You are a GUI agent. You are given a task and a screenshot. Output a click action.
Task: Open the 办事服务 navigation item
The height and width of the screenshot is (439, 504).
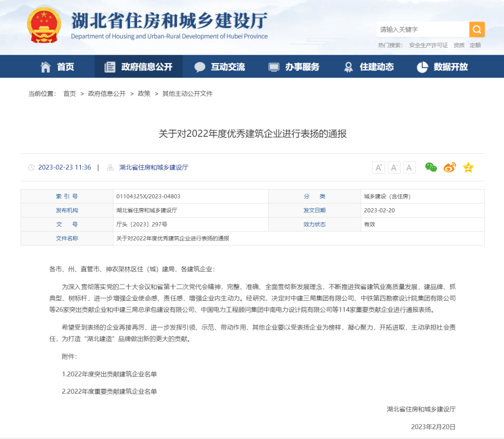click(x=294, y=67)
